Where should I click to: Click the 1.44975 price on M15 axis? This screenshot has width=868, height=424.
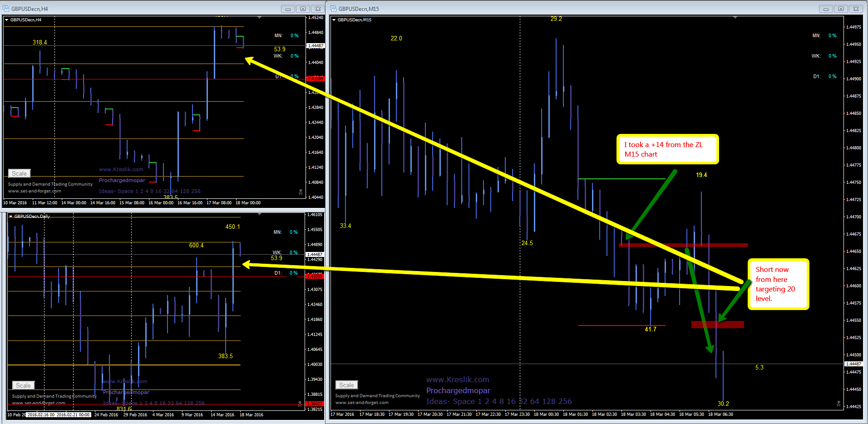click(x=853, y=27)
